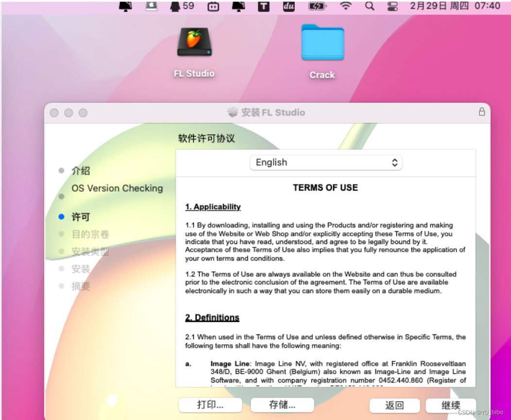511x420 pixels.
Task: Open the English language dropdown
Action: coord(326,162)
